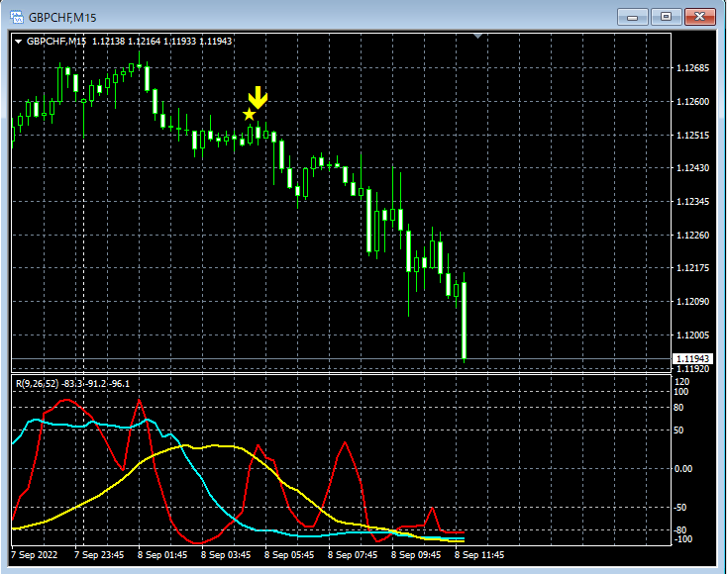Close the GBPCHF,M15 chart window
Viewport: 728px width, 574px height.
[x=700, y=17]
